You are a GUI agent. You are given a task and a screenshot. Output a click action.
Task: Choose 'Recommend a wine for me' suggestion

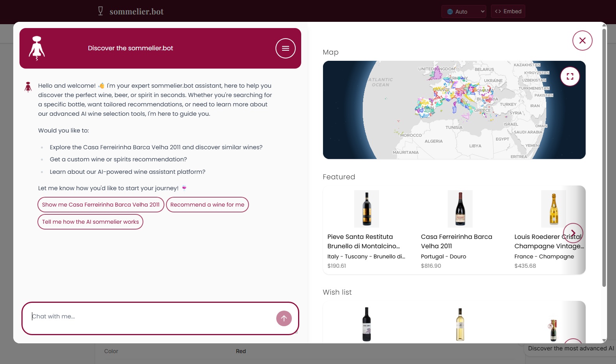click(x=207, y=205)
